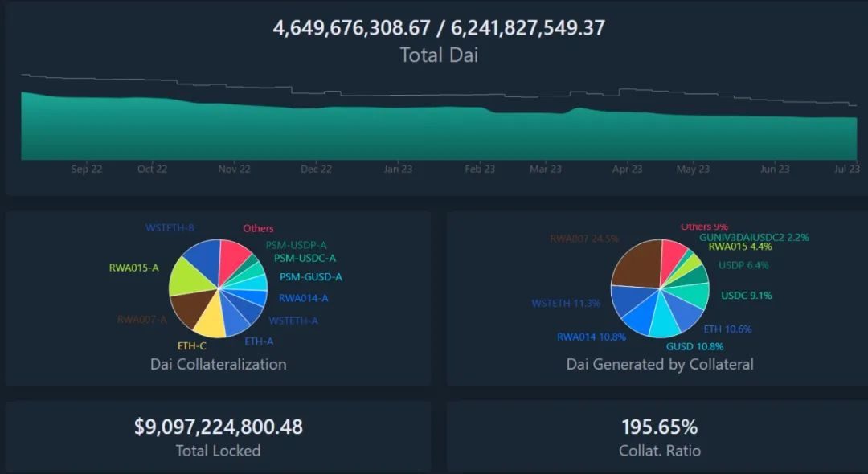Click the GUSD 10.8% label
Image resolution: width=868 pixels, height=474 pixels.
pyautogui.click(x=694, y=347)
